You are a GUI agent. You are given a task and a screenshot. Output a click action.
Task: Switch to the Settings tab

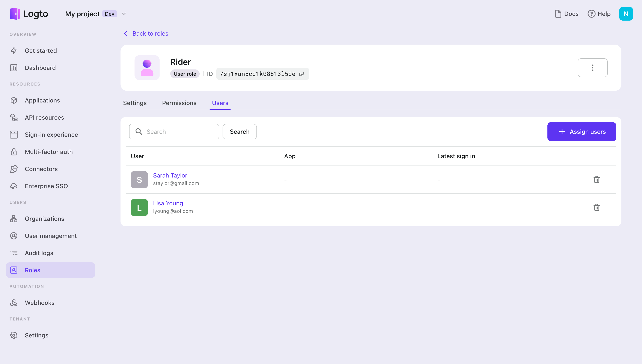pyautogui.click(x=134, y=103)
